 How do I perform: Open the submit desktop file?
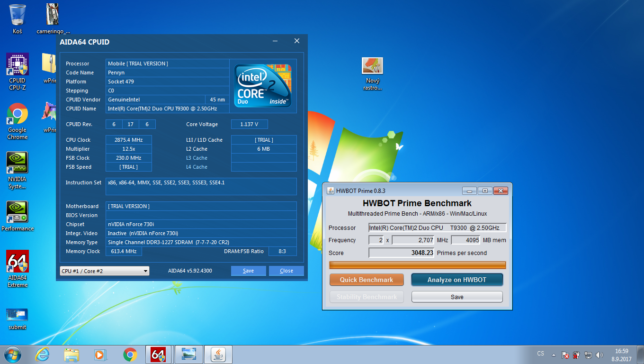point(18,318)
